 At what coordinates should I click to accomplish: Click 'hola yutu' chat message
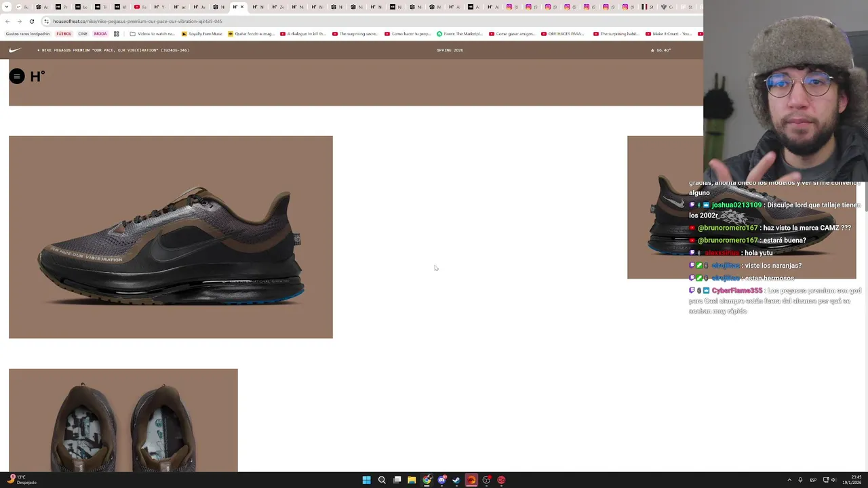[x=758, y=253]
